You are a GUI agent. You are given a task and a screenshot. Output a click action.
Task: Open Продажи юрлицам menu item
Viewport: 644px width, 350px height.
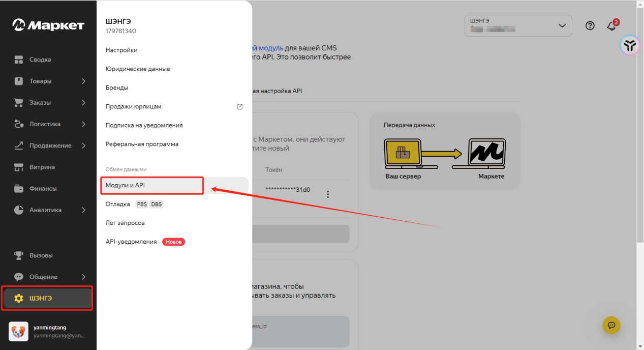(133, 106)
